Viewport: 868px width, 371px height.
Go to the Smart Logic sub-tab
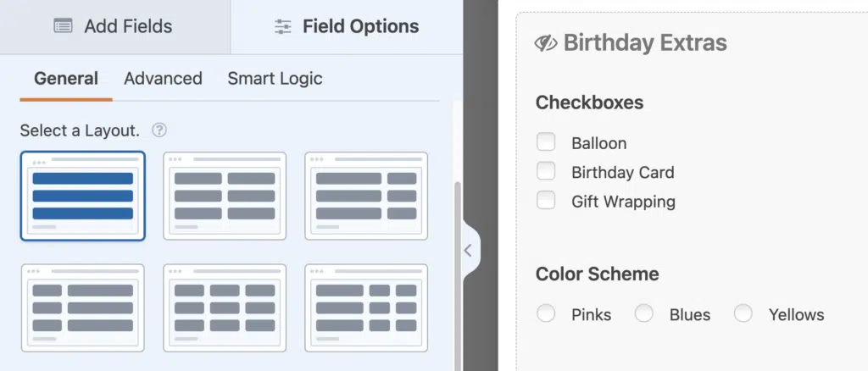275,79
